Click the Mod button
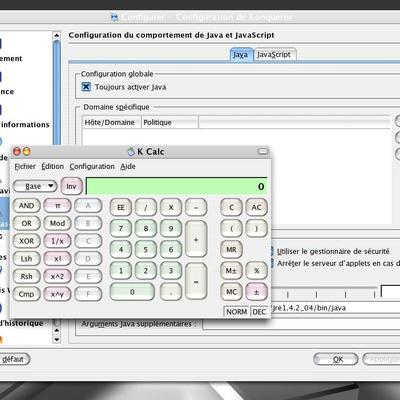This screenshot has width=400, height=400. pyautogui.click(x=57, y=223)
